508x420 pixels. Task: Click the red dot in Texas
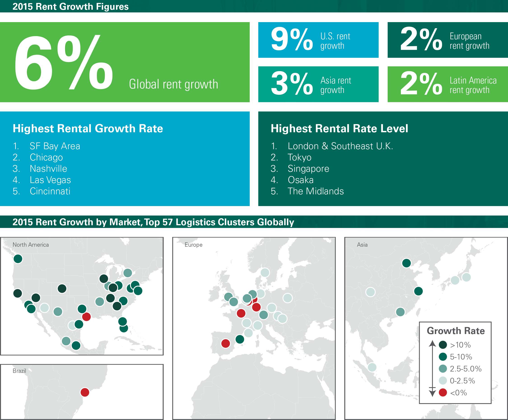coord(86,316)
